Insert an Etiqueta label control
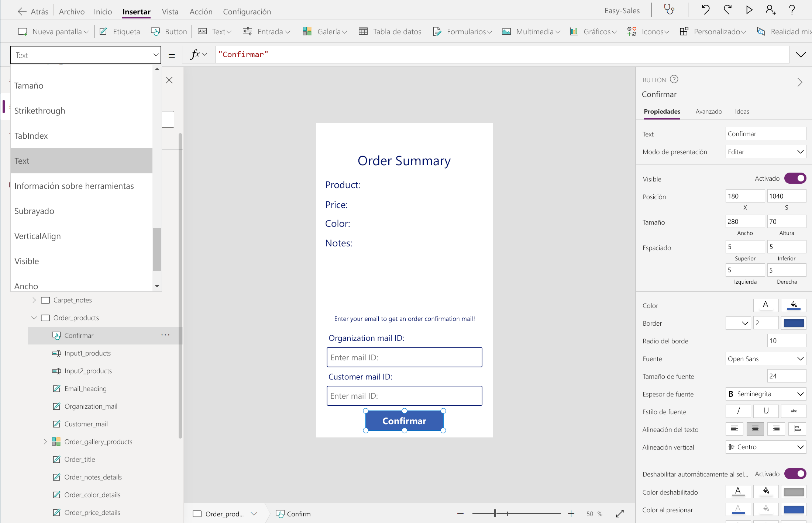812x523 pixels. pyautogui.click(x=120, y=32)
